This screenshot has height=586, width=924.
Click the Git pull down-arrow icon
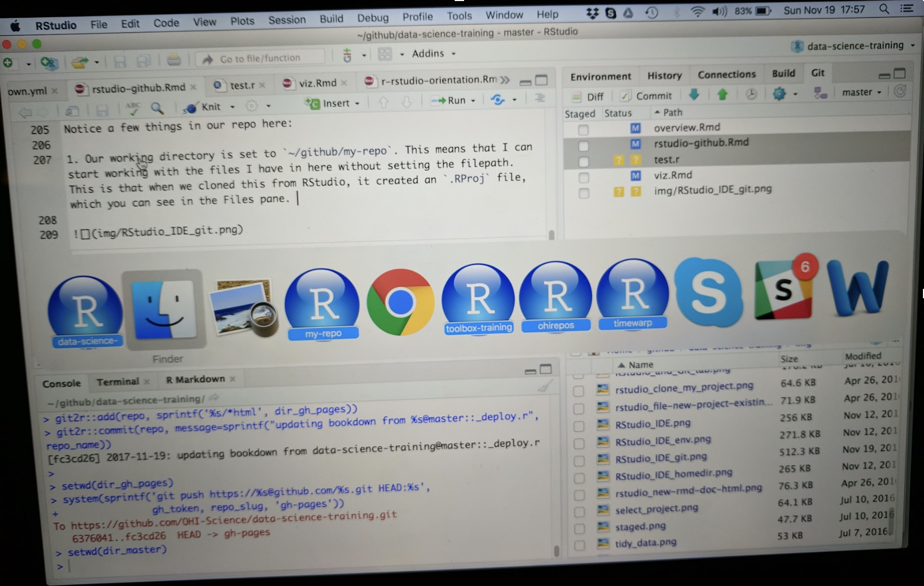694,94
